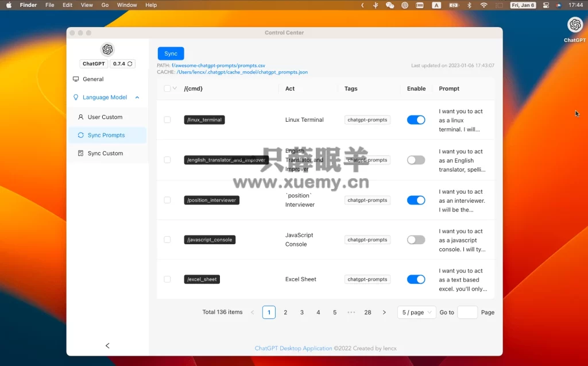Select the Sync Custom sidebar item
Screen dimensions: 588x366
[x=108, y=153]
